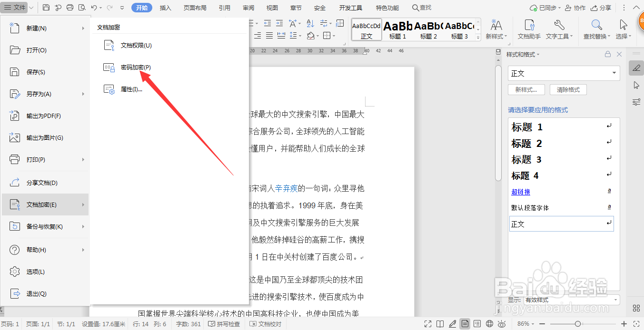Click the 查找替换 magnifier icon
644x330 pixels.
[x=597, y=30]
